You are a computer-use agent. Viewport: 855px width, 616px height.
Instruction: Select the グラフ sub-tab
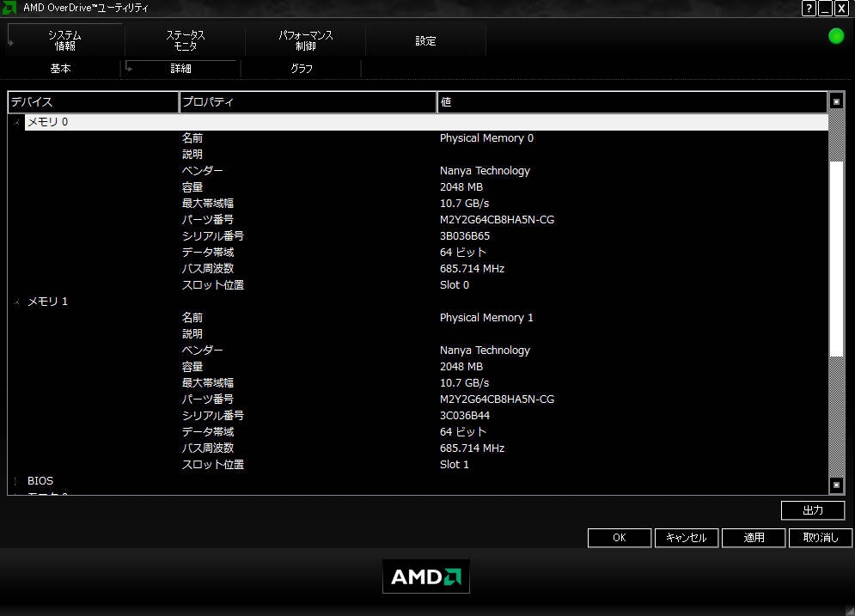coord(302,68)
